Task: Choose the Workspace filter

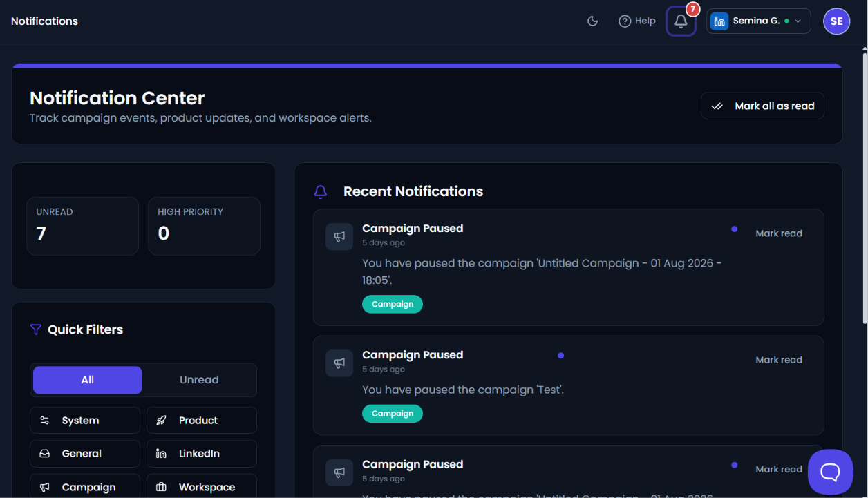Action: click(202, 486)
